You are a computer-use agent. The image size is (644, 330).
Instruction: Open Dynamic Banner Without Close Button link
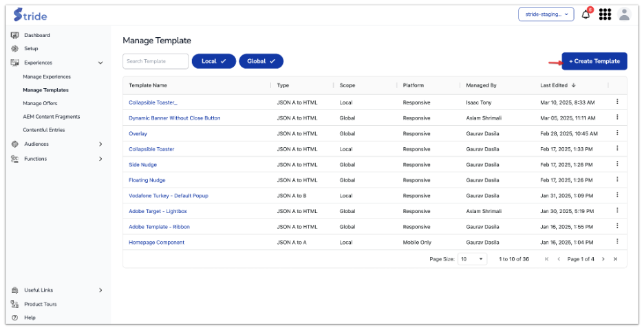[x=175, y=118]
